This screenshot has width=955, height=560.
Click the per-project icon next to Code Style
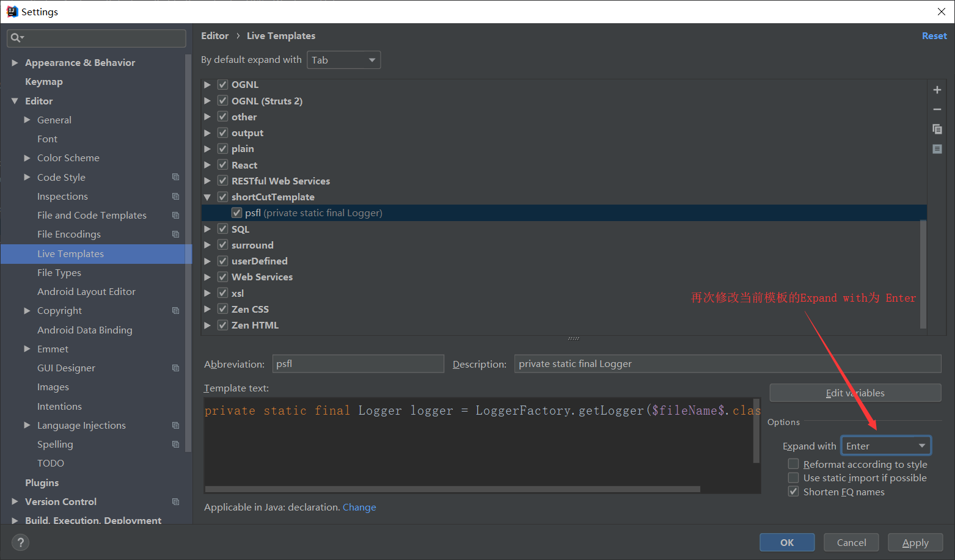[176, 176]
